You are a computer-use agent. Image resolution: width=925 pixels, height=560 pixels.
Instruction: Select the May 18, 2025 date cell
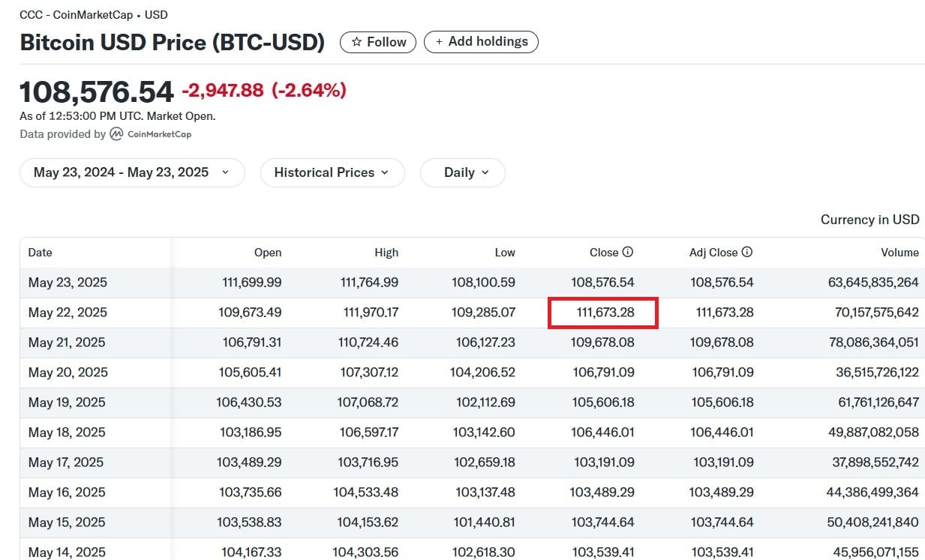68,433
